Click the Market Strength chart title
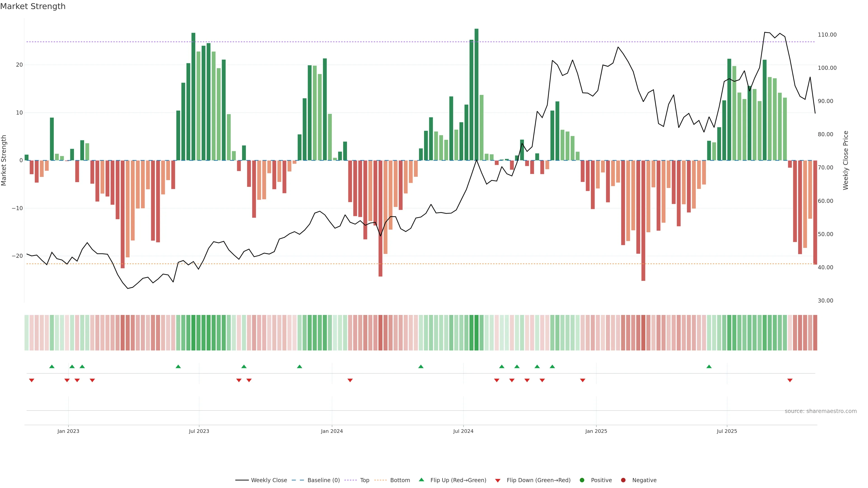The width and height of the screenshot is (868, 488). 33,6
